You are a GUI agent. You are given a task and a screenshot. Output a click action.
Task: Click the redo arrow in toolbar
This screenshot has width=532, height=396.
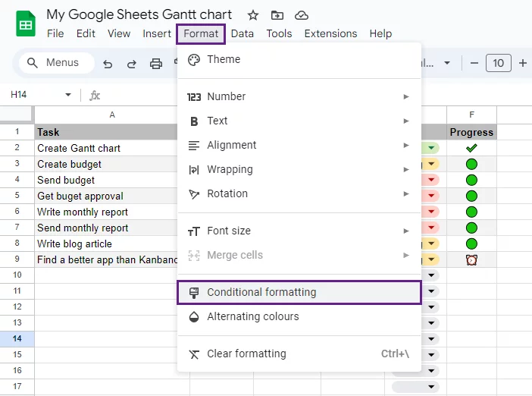[132, 64]
